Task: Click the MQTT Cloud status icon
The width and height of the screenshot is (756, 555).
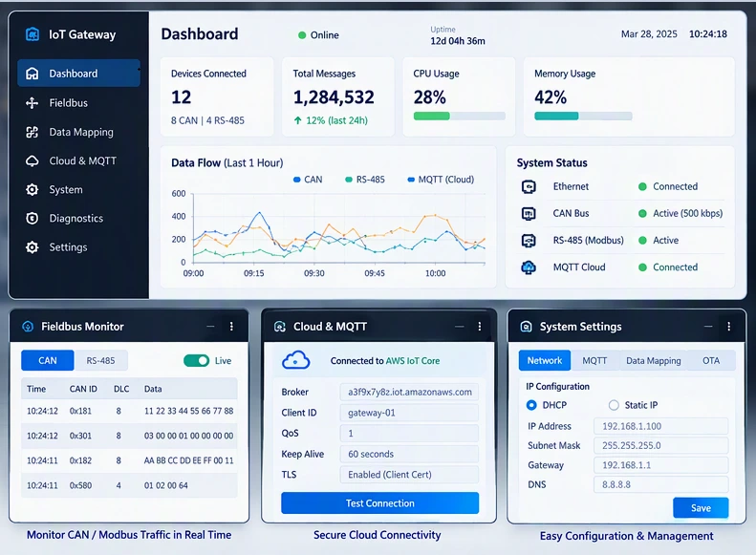Action: click(x=529, y=267)
